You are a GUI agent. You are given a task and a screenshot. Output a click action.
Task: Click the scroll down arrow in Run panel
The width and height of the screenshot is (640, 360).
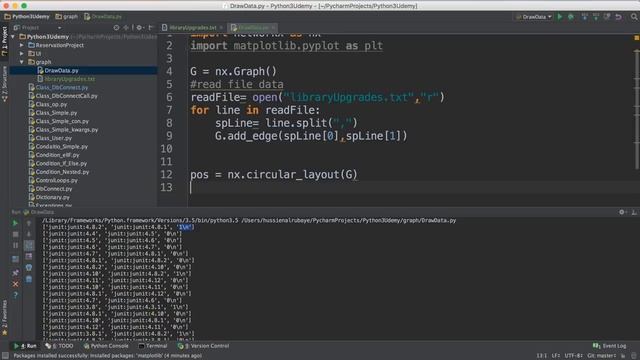29,234
